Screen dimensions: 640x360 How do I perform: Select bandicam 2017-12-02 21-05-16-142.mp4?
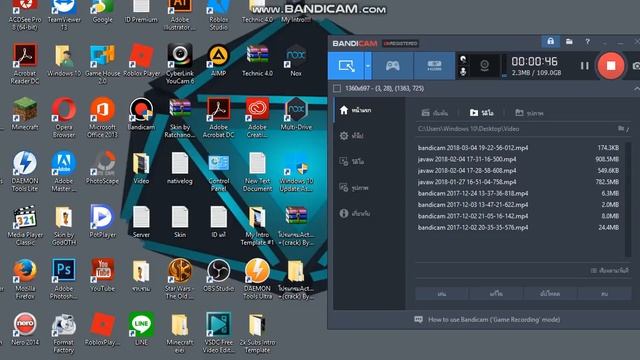518,216
